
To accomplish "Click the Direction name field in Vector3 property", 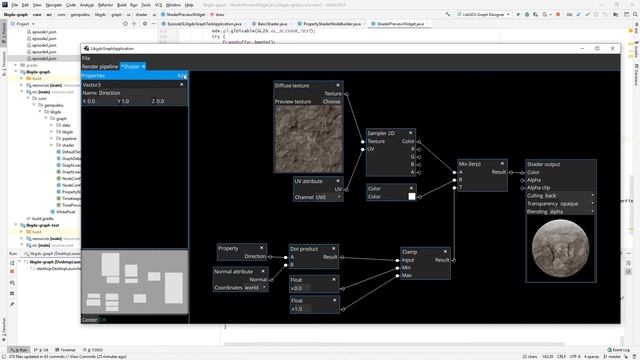I will pos(134,93).
